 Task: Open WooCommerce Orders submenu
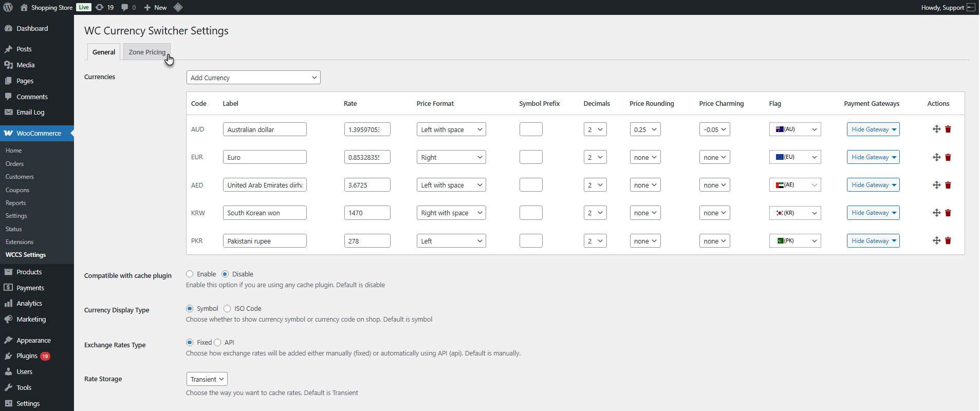(x=15, y=163)
